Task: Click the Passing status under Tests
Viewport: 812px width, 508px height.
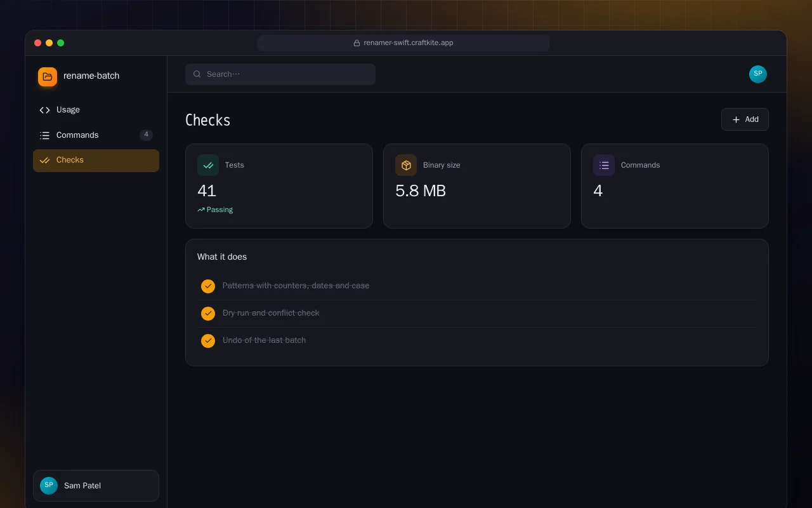Action: coord(215,210)
